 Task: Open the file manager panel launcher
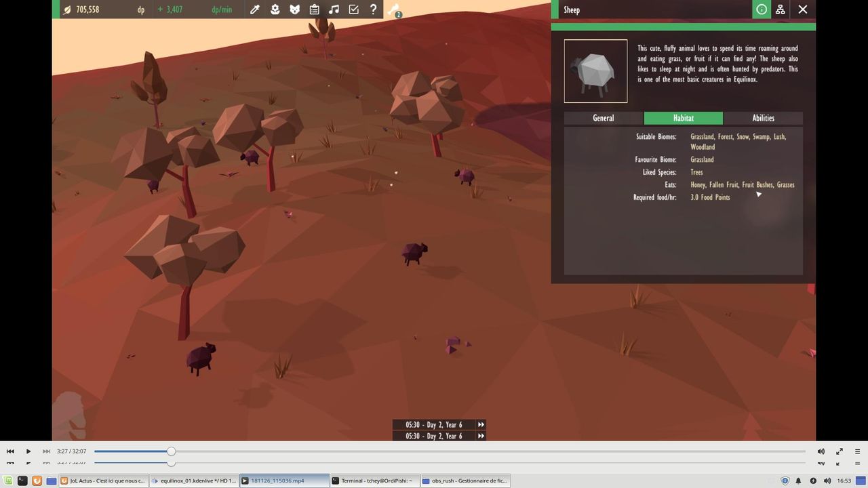click(52, 481)
